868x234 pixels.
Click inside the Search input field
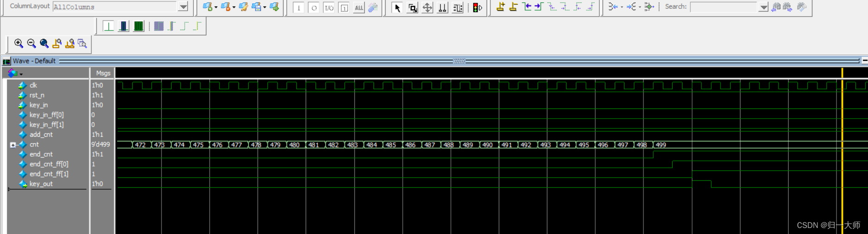tap(724, 7)
